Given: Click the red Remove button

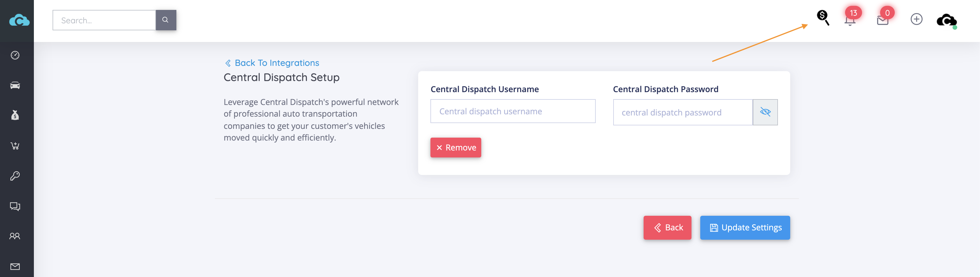Looking at the screenshot, I should 455,148.
